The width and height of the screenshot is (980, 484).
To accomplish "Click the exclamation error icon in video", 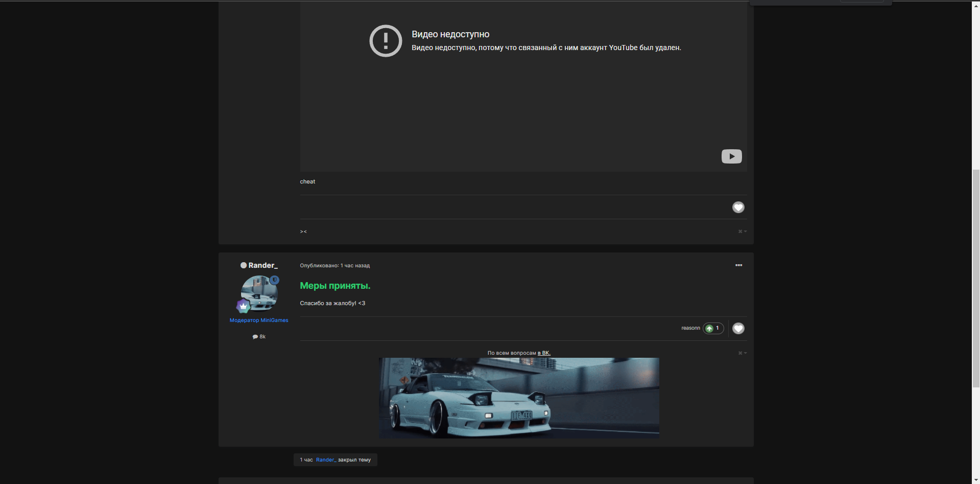I will 386,41.
